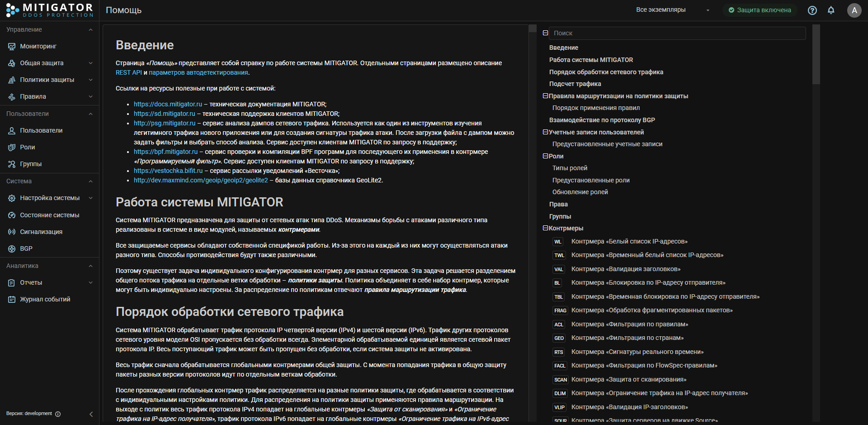Image resolution: width=868 pixels, height=425 pixels.
Task: Click the Журнал событий calendar icon
Action: pos(12,299)
